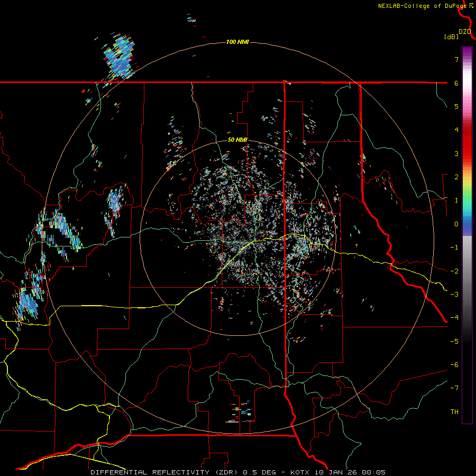This screenshot has height=476, width=476.
Task: Select the 100 NMI range ring label
Action: [x=237, y=42]
